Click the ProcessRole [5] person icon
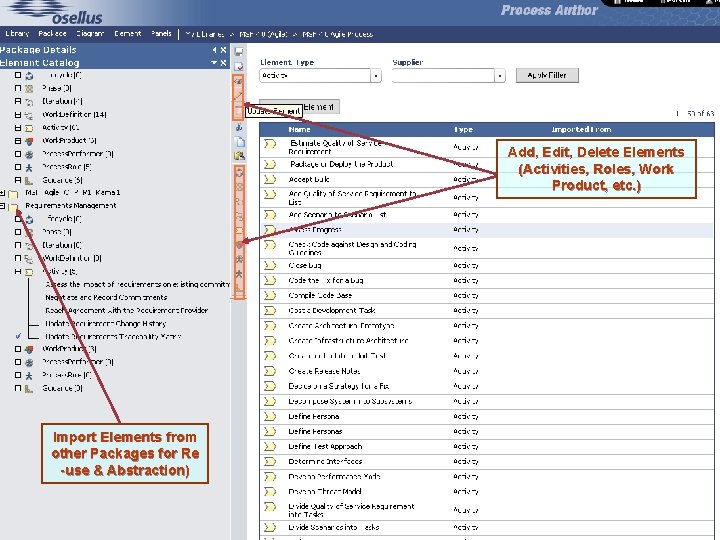 (x=29, y=168)
